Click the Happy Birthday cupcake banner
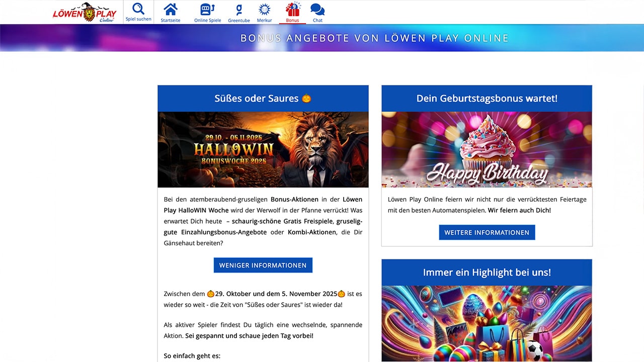Image resolution: width=644 pixels, height=362 pixels. click(x=487, y=149)
